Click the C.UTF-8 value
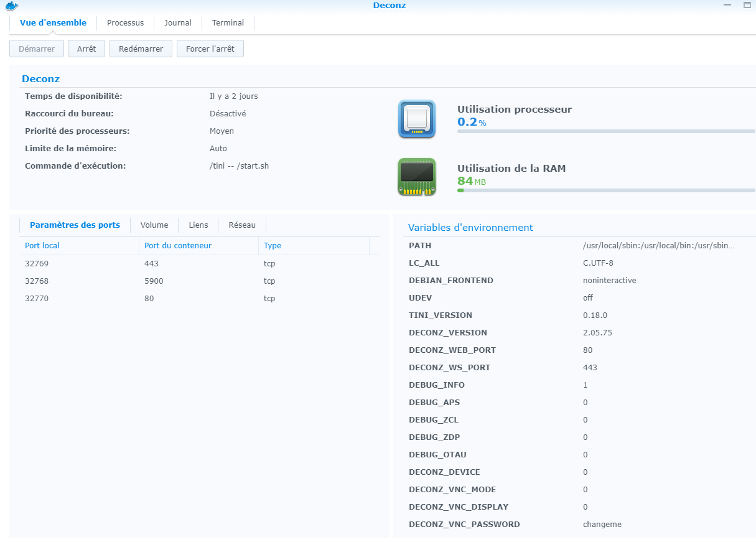 coord(598,263)
